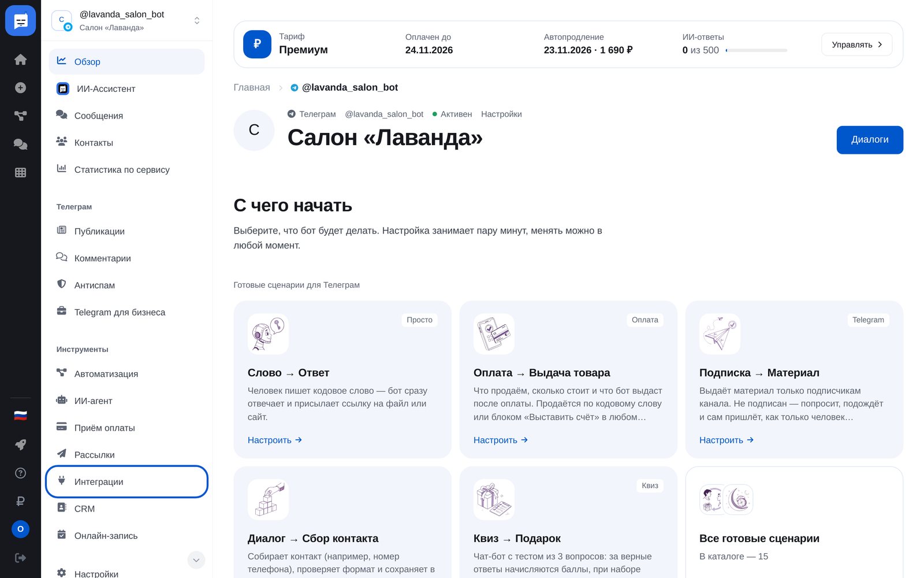This screenshot has height=578, width=924.
Task: Open the Настройки link near bot status
Action: [501, 114]
